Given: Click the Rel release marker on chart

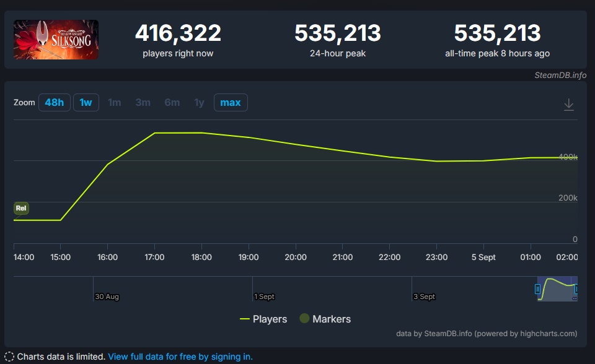Looking at the screenshot, I should (x=21, y=209).
